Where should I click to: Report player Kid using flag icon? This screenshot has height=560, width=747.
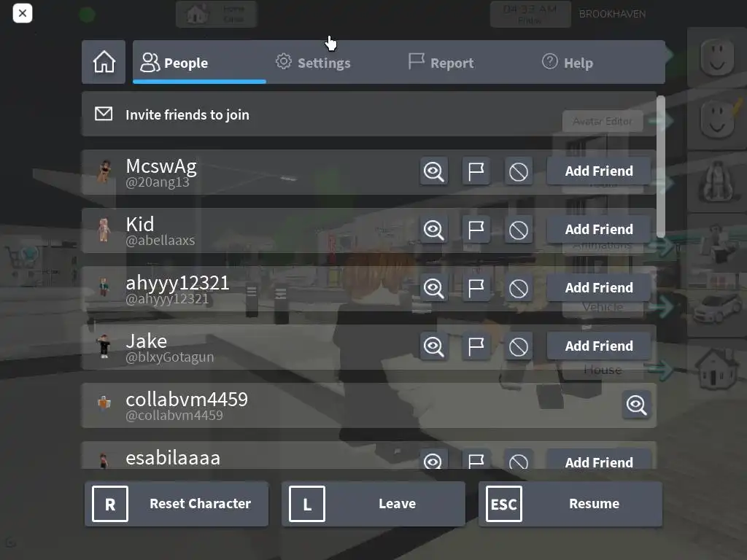(x=476, y=230)
